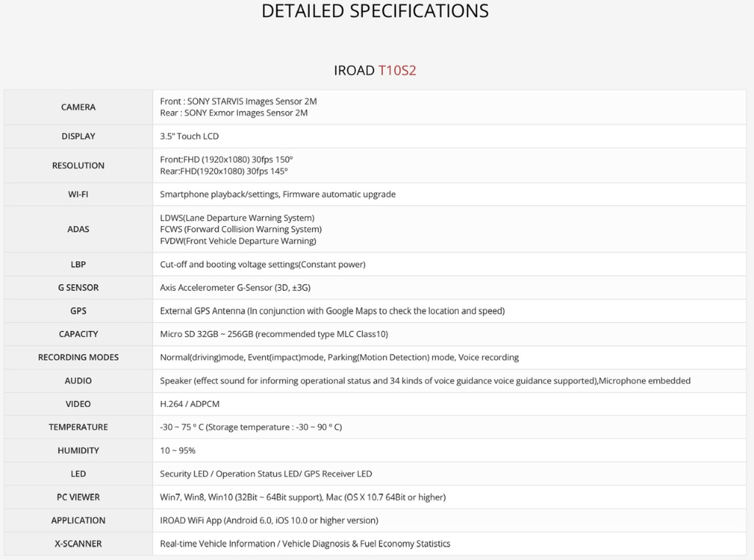Select the DISPLAY row label
This screenshot has width=754, height=560.
tap(78, 137)
